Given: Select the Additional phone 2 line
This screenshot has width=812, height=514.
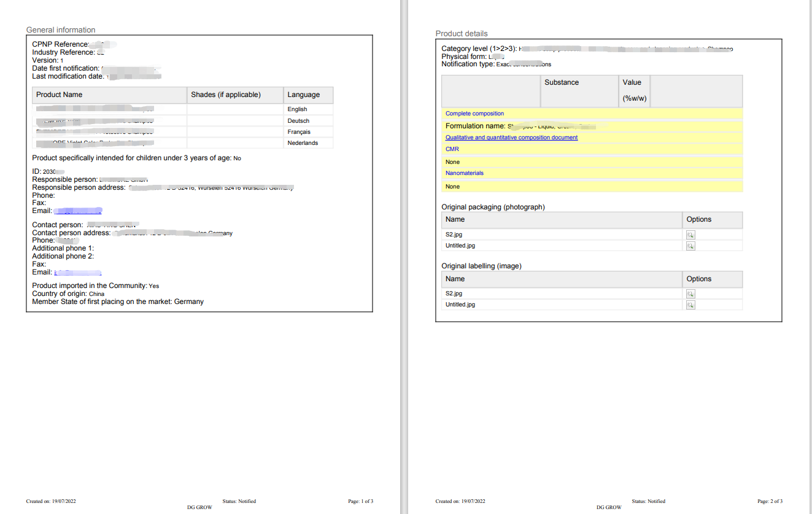Looking at the screenshot, I should [x=63, y=256].
